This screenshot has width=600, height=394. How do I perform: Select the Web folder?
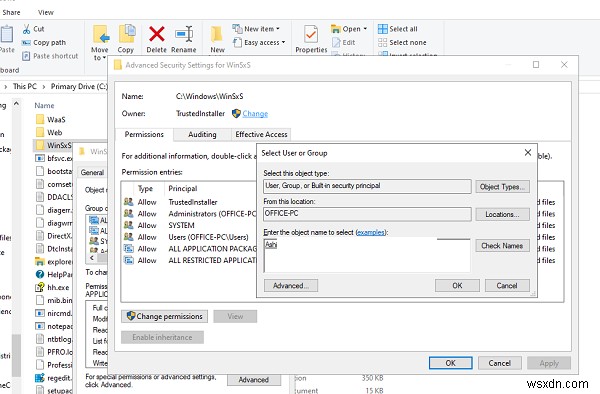click(49, 133)
